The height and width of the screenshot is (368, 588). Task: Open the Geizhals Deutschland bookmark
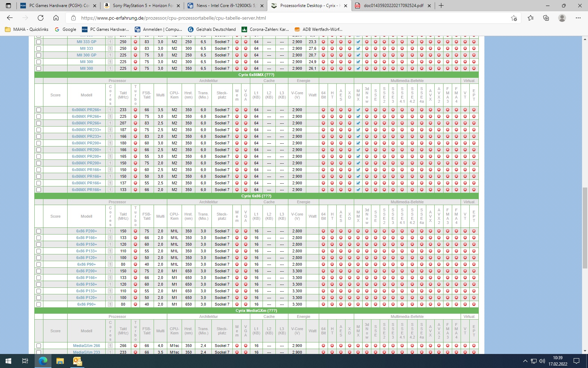click(x=212, y=29)
